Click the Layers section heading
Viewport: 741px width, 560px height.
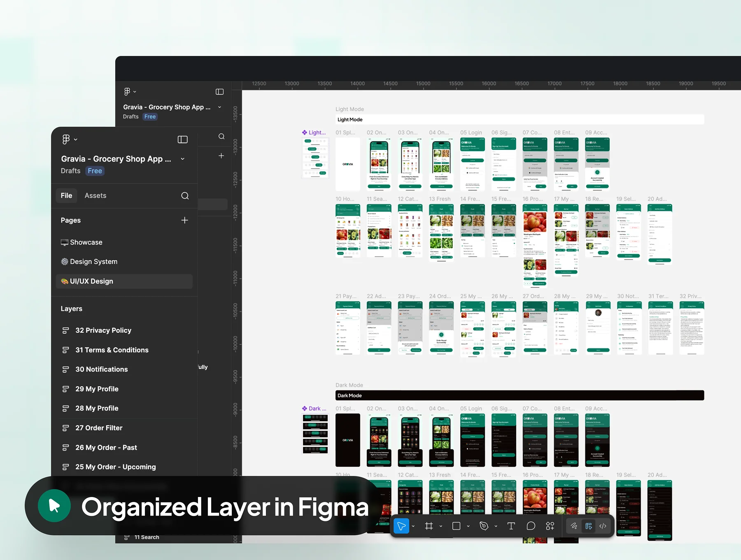(72, 309)
